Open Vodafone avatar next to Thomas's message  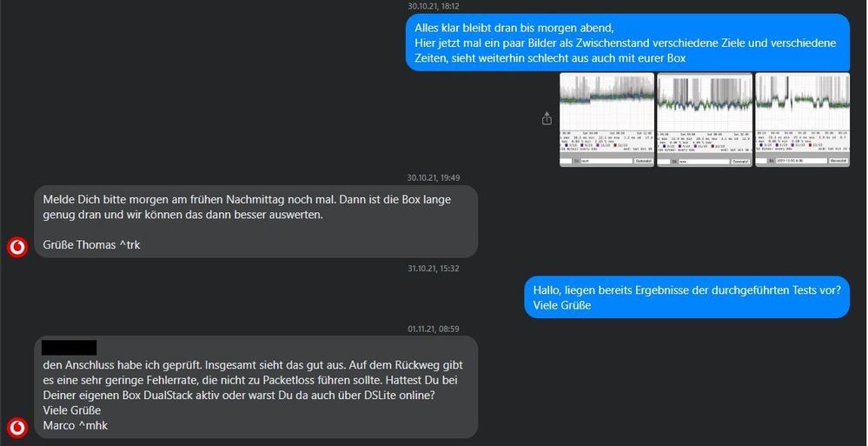(x=17, y=248)
